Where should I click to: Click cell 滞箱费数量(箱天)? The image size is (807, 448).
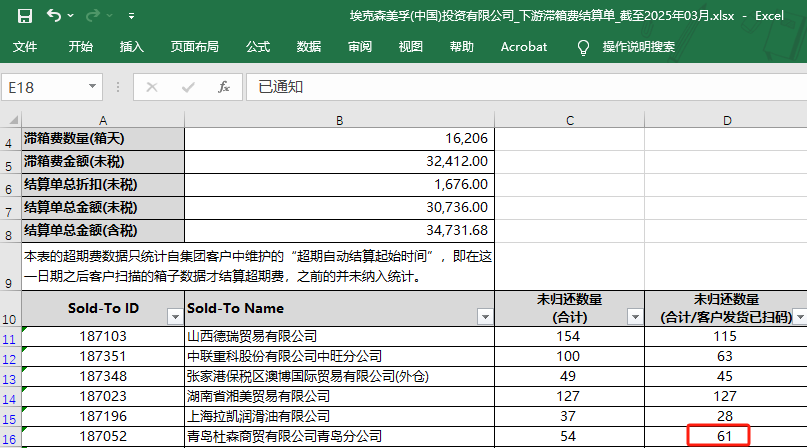(103, 139)
